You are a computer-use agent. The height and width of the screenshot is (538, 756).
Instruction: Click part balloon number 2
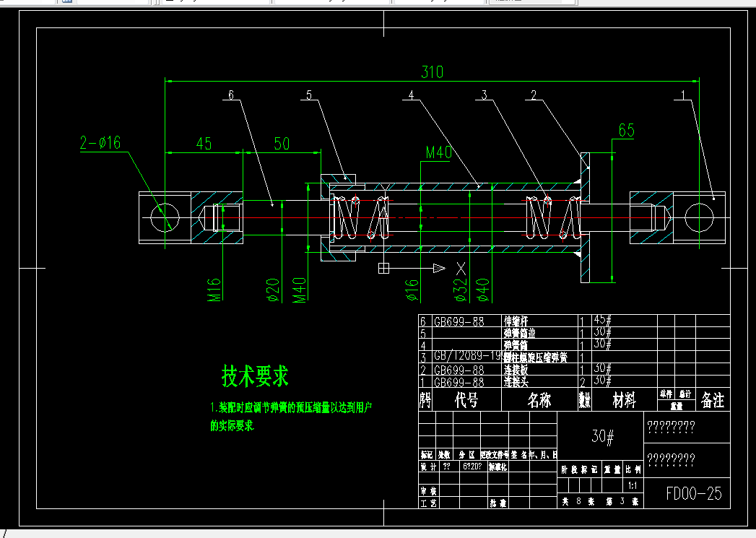[534, 95]
